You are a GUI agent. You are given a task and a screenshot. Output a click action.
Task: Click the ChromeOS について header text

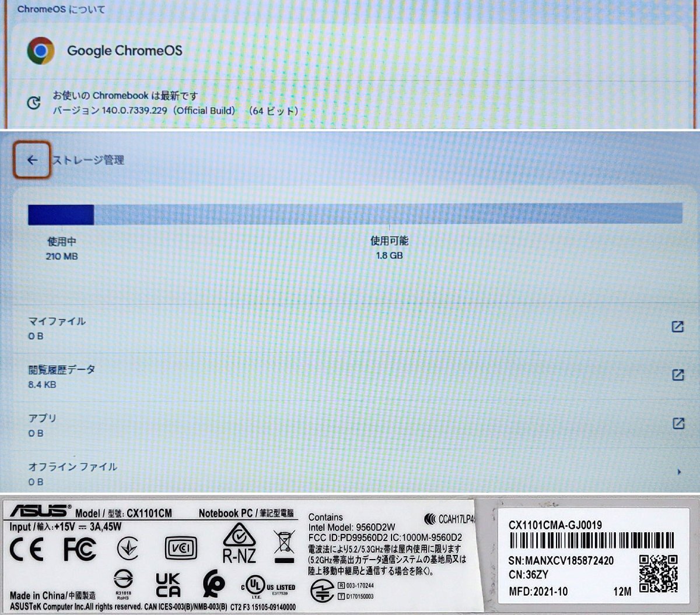point(61,9)
